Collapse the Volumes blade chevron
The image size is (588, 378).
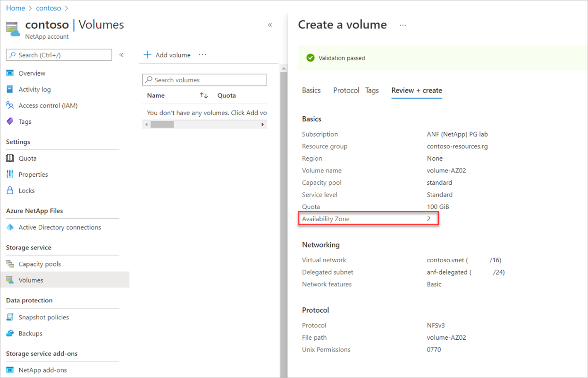pyautogui.click(x=270, y=25)
